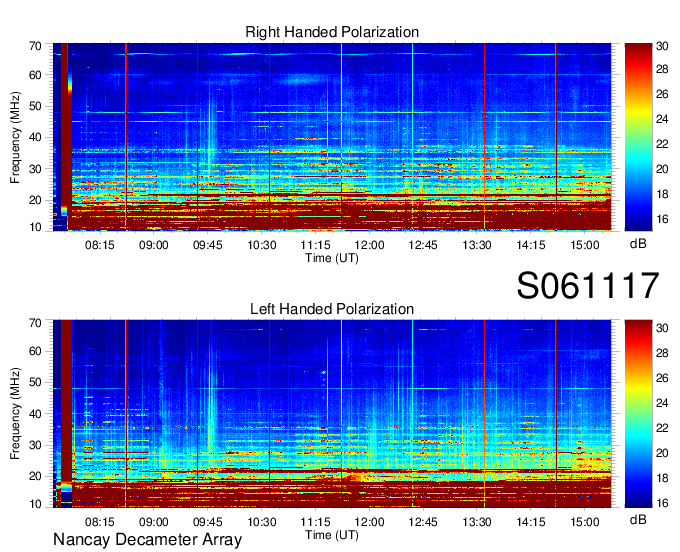Click the Right Handed plot color bar
680x552 pixels.
point(638,137)
